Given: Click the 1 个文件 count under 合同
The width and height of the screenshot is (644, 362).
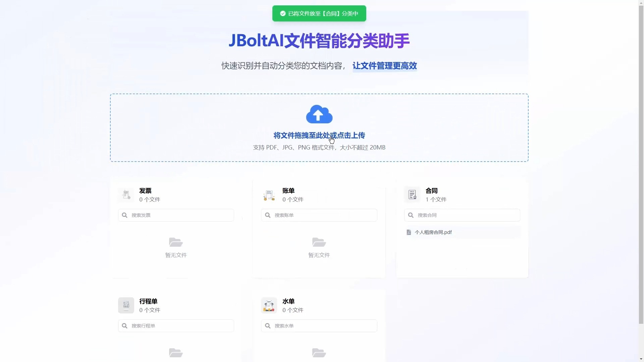Looking at the screenshot, I should [436, 199].
